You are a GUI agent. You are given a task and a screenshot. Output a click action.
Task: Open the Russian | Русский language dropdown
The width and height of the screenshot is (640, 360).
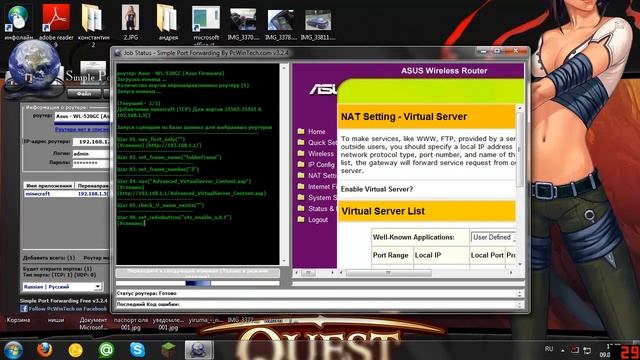tap(62, 287)
